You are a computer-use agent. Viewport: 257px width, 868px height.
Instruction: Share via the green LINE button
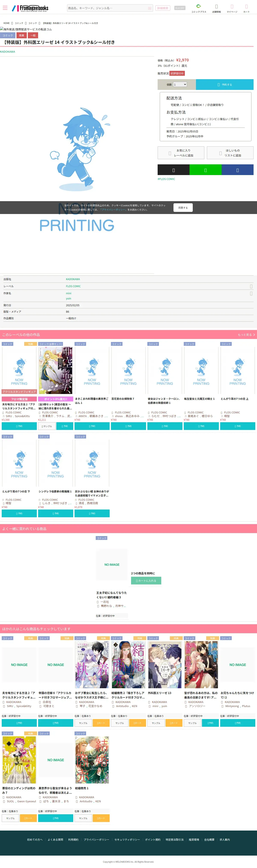205,170
